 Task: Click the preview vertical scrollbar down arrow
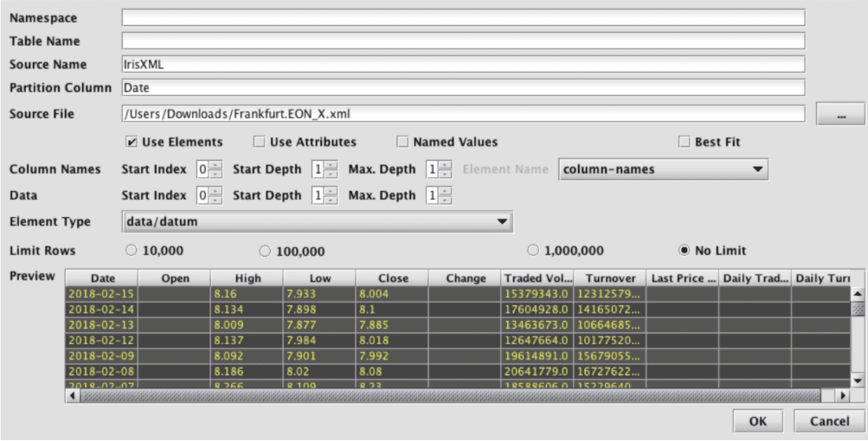[x=858, y=380]
